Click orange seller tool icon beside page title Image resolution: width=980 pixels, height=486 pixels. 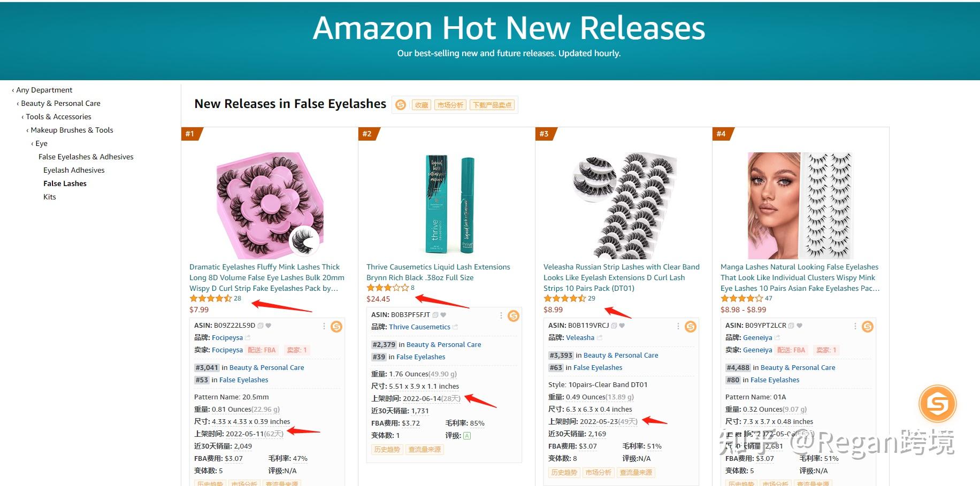[x=401, y=105]
